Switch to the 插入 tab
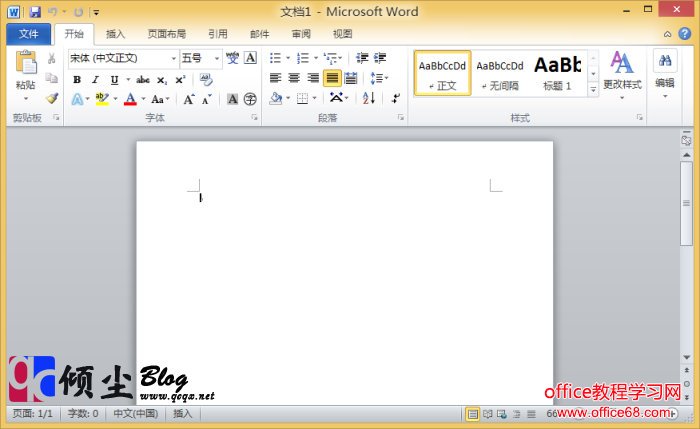The height and width of the screenshot is (429, 700). (x=115, y=34)
